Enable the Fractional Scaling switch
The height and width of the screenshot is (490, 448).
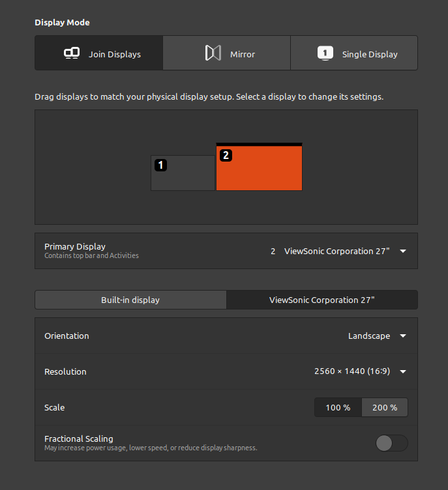tap(392, 443)
